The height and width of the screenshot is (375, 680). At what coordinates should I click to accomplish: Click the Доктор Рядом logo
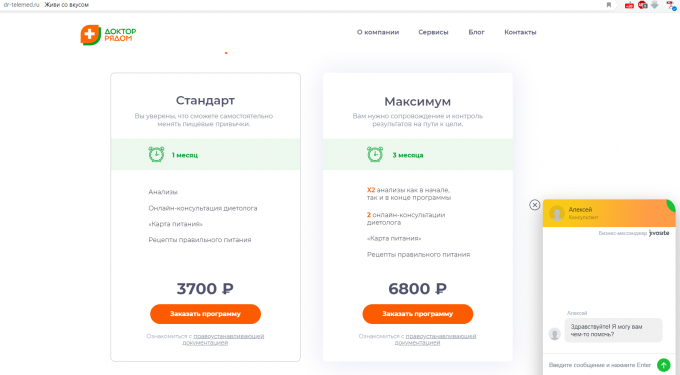point(108,35)
